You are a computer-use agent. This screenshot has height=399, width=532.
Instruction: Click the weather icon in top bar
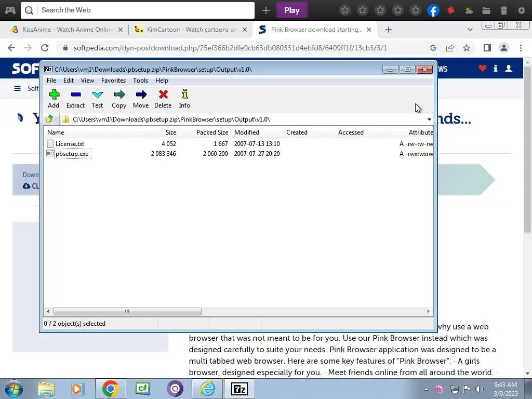(469, 10)
